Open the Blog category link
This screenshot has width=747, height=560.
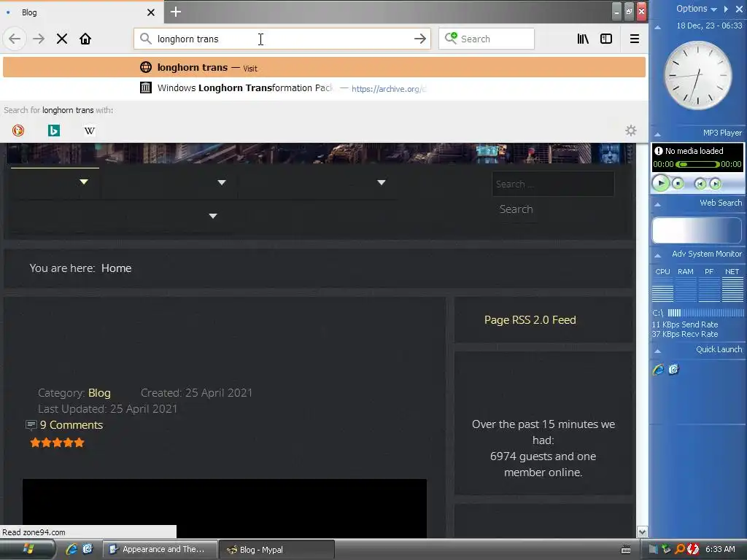point(99,393)
